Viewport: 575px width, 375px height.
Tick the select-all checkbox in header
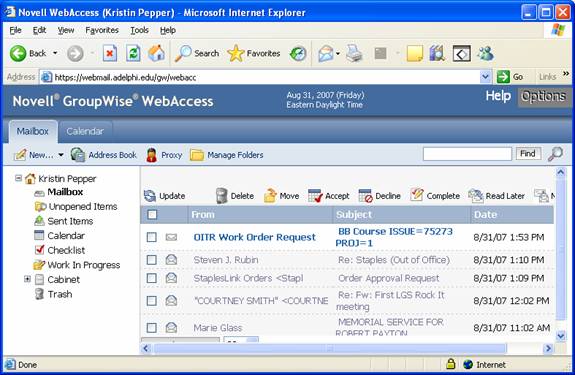pyautogui.click(x=152, y=214)
